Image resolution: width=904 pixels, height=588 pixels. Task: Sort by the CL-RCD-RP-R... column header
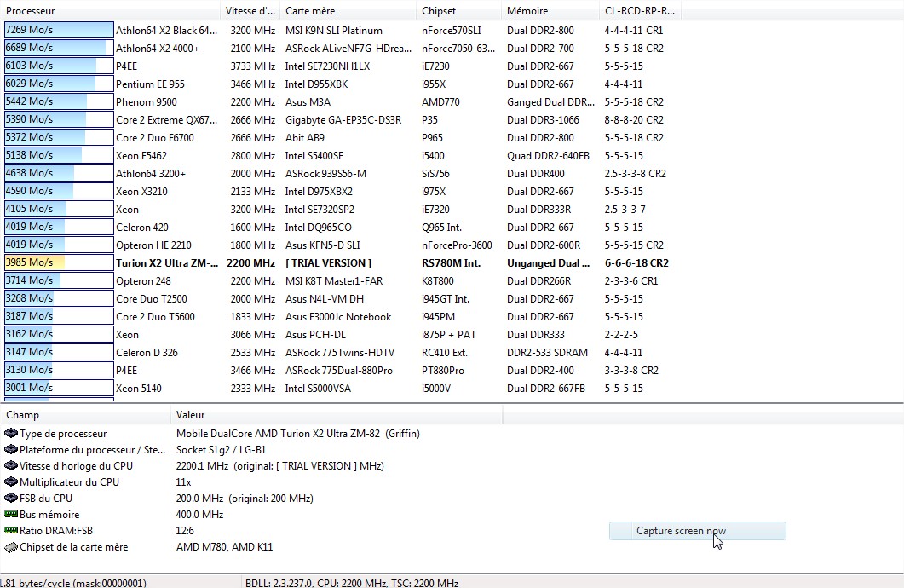(x=641, y=10)
